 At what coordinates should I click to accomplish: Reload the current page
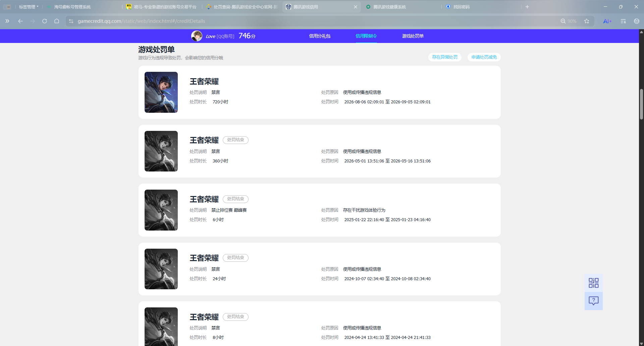point(45,21)
